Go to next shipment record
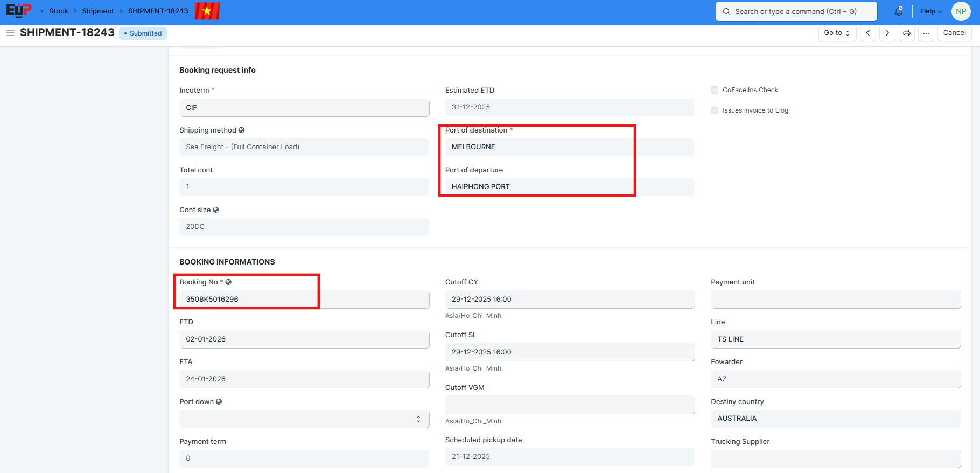Image resolution: width=980 pixels, height=473 pixels. point(887,33)
